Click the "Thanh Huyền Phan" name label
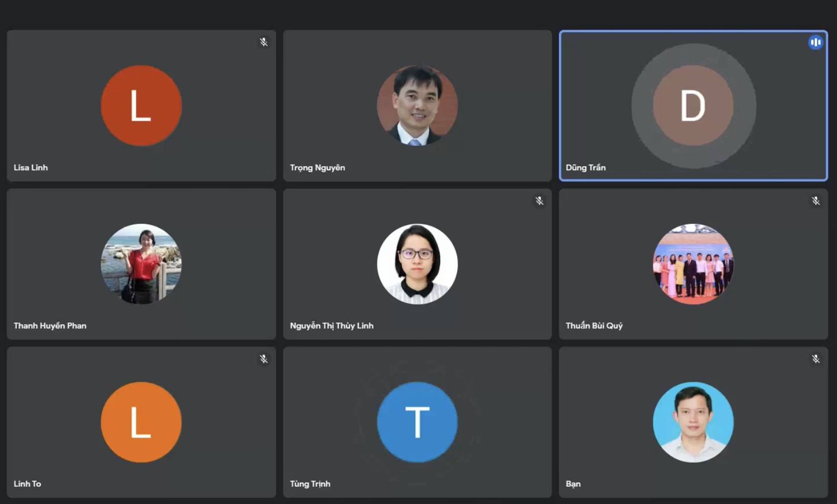 pyautogui.click(x=50, y=326)
